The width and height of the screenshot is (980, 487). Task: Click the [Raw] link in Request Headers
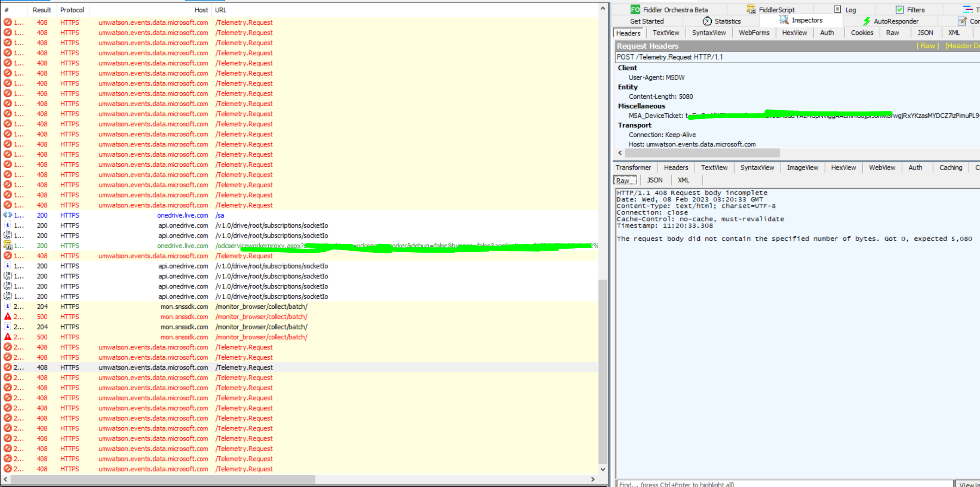coord(928,46)
